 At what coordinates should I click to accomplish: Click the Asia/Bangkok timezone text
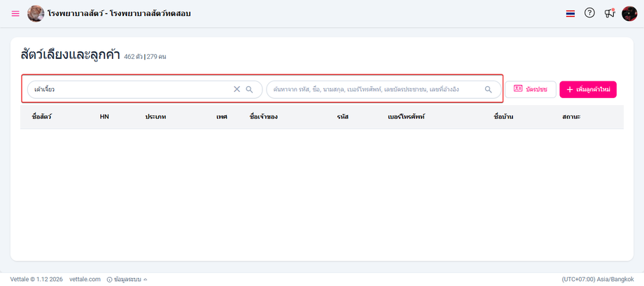tap(598, 279)
